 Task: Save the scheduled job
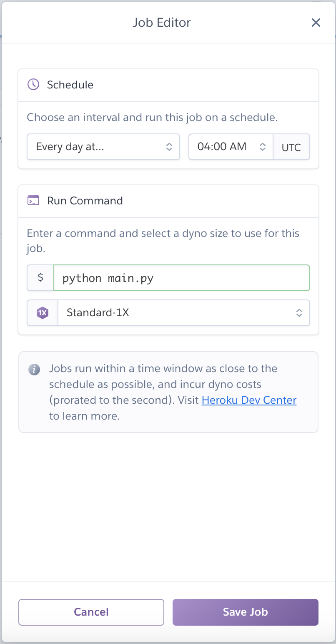pos(245,612)
